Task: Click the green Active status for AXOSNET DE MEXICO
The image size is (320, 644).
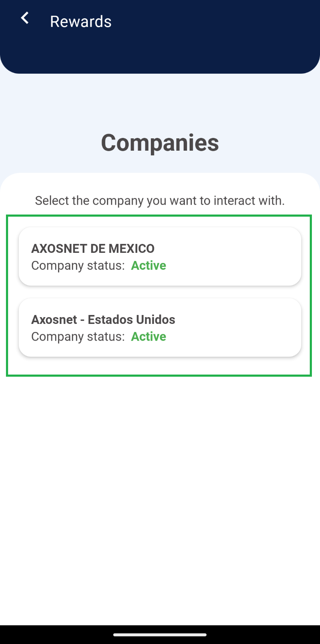Action: [x=148, y=266]
